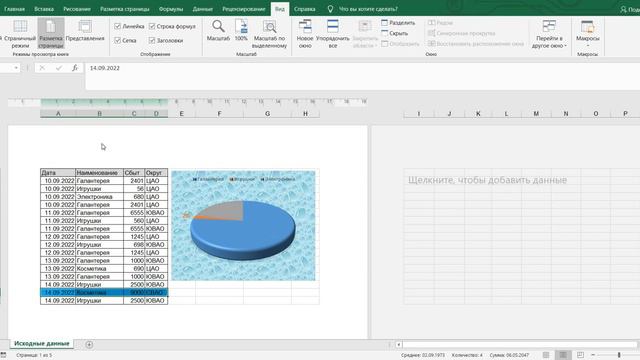Select the Исходные данные sheet tab
The image size is (640, 360).
[x=42, y=344]
